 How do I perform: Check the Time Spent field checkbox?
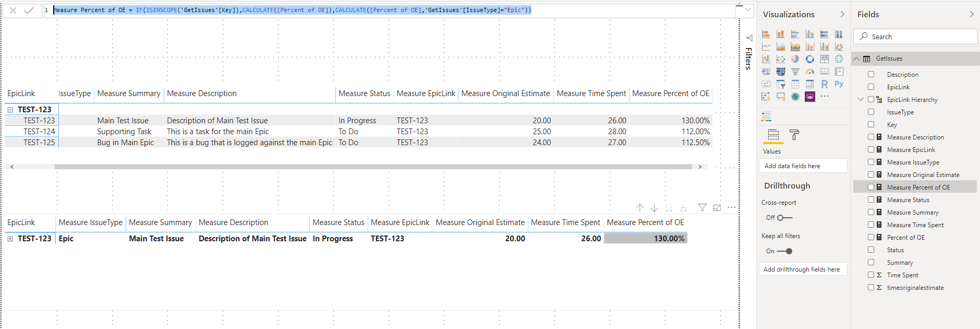[871, 275]
